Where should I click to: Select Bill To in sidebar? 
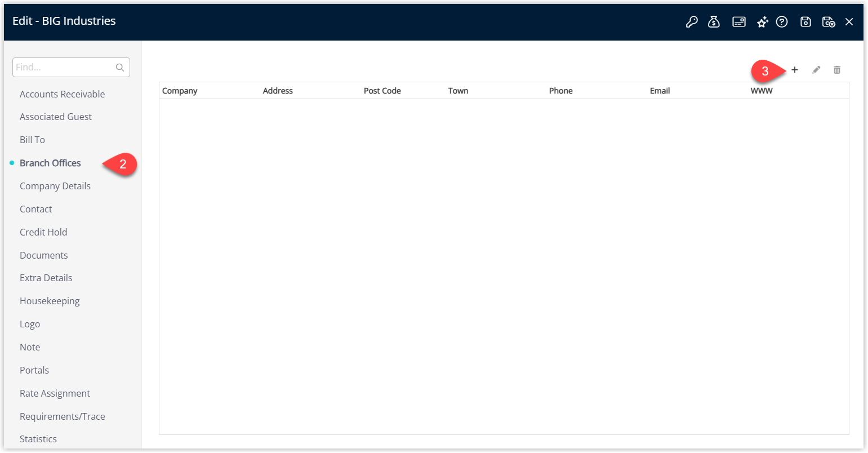point(32,140)
